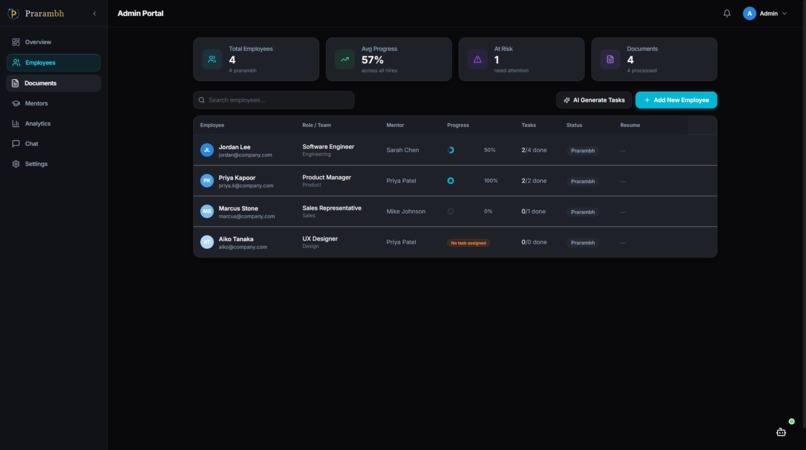Screen dimensions: 806x450
Task: Click the Software Engineer role text
Action: [328, 147]
